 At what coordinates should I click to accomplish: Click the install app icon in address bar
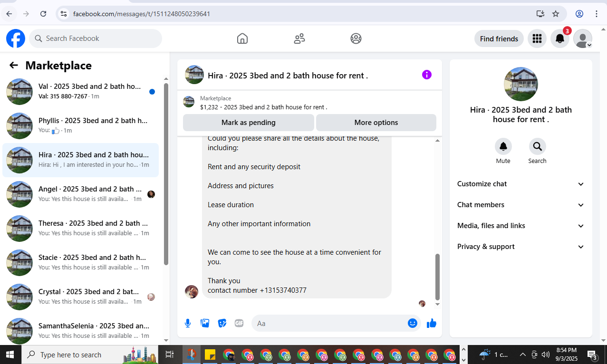point(540,14)
